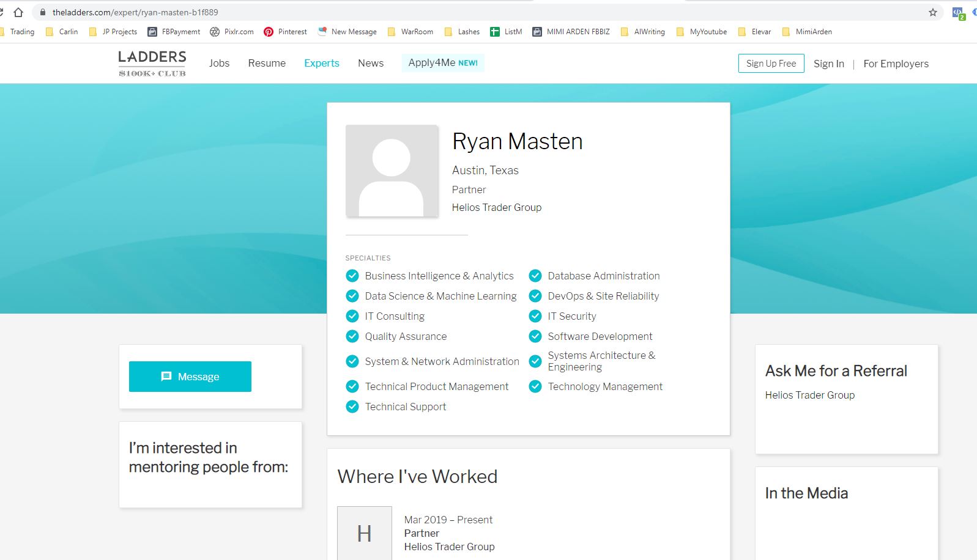Click the Ryan Masten name heading

coord(518,141)
